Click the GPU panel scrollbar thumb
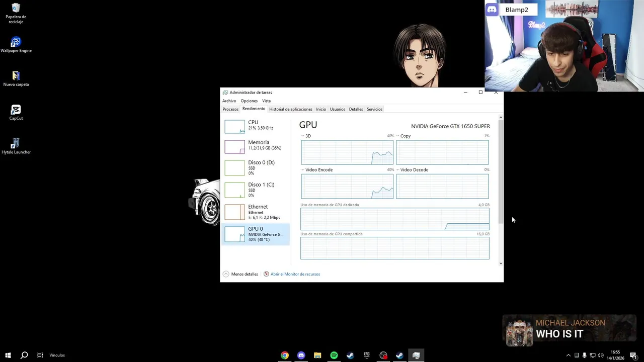Viewport: 644px width, 362px height. 501,172
